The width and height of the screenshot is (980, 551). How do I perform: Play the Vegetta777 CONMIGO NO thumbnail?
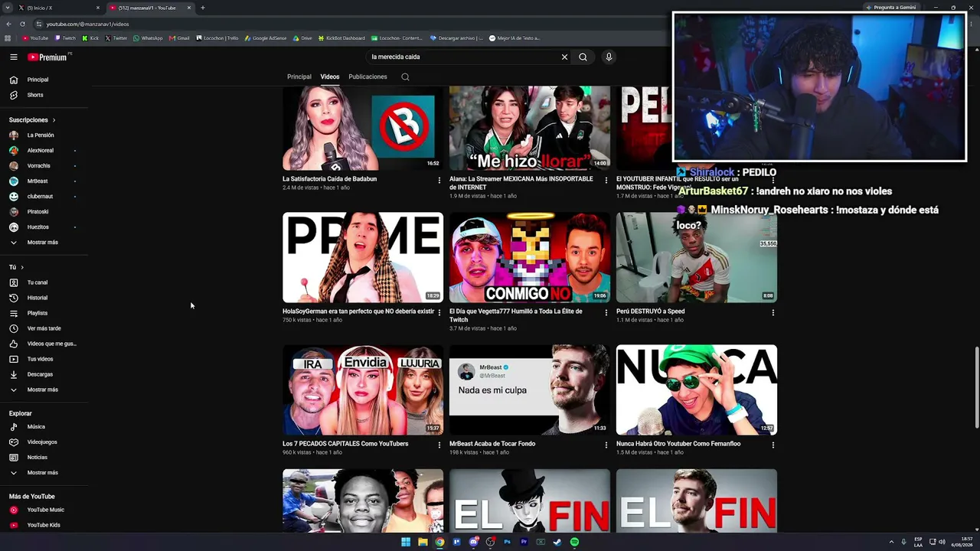click(530, 257)
